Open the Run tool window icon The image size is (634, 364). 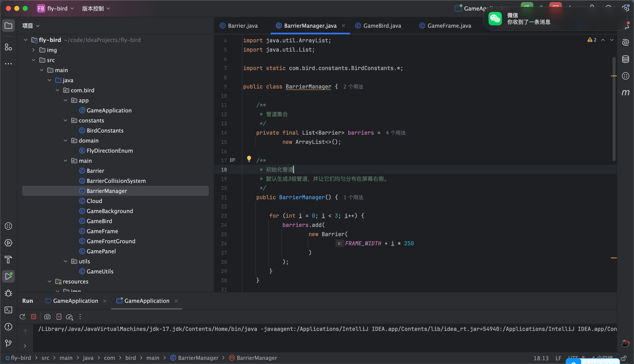8,276
